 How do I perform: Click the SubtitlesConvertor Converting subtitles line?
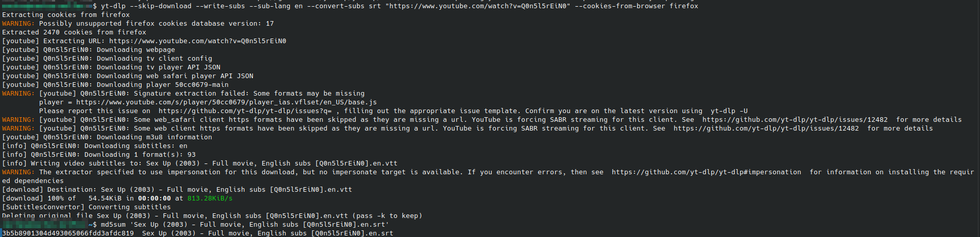[87, 207]
